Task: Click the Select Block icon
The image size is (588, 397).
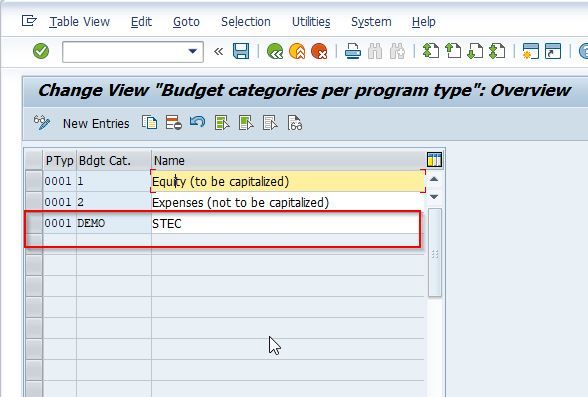Action: click(246, 123)
